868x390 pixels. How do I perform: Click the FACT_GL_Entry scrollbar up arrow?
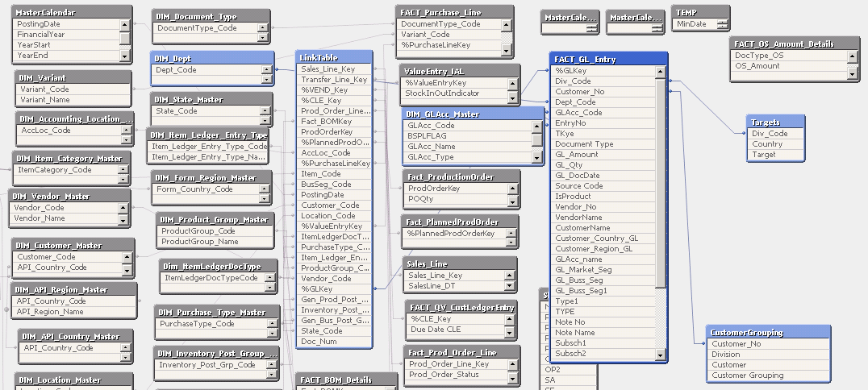coord(661,72)
